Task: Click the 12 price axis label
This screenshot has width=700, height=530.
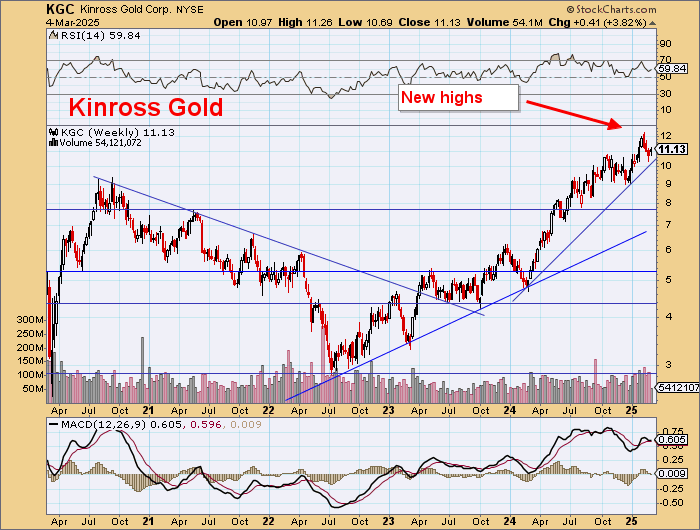Action: click(x=666, y=135)
